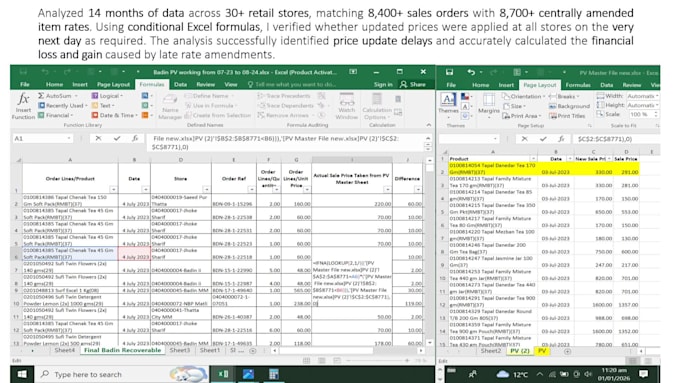The width and height of the screenshot is (680, 383).
Task: Click Excel icon on taskbar
Action: (223, 374)
